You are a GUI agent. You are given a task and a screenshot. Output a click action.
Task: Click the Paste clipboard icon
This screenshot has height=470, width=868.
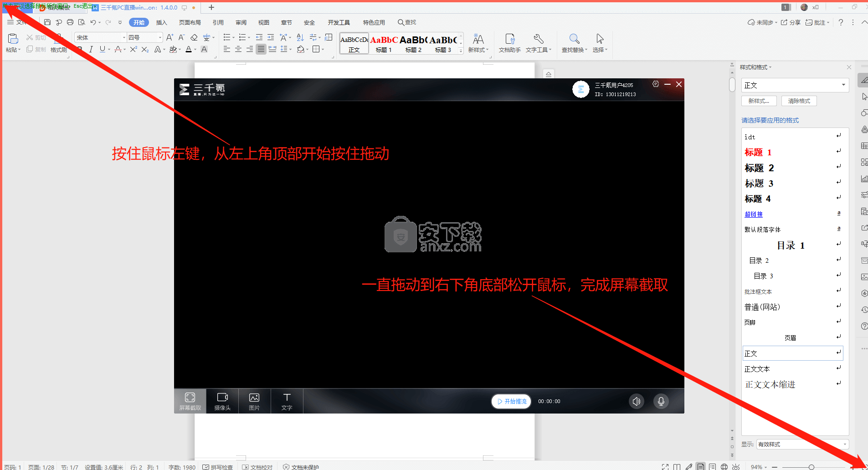tap(13, 39)
